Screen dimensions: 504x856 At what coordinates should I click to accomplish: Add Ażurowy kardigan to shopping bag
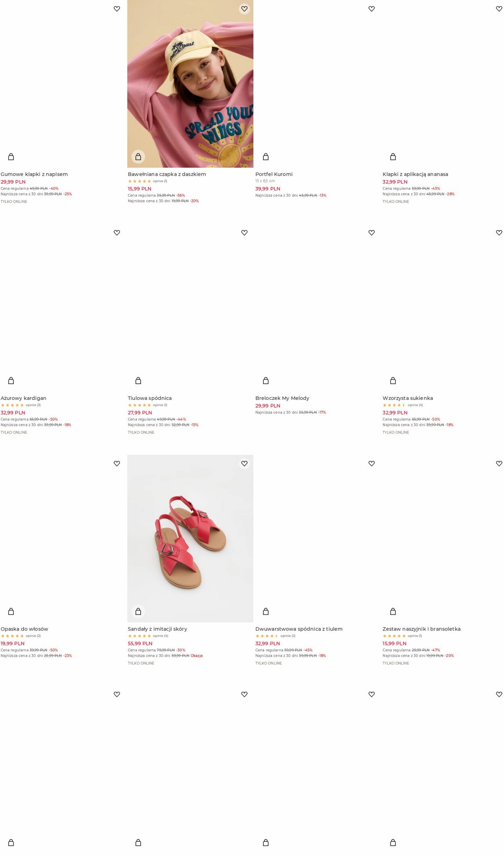11,381
